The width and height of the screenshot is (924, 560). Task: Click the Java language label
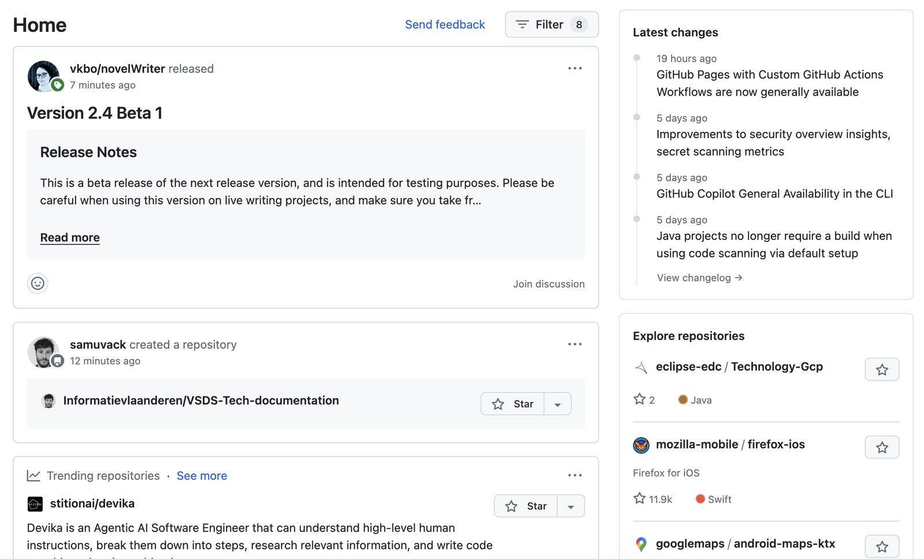tap(695, 400)
